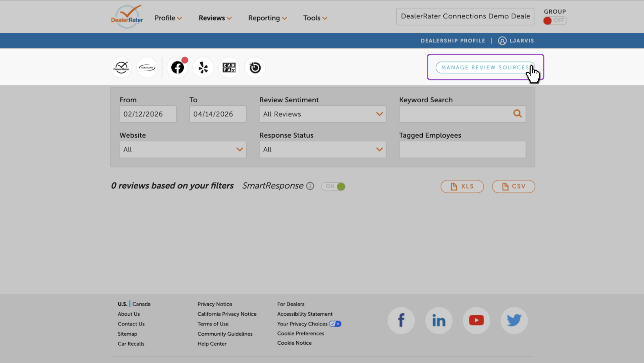Open the California Privacy Notice link

(227, 314)
